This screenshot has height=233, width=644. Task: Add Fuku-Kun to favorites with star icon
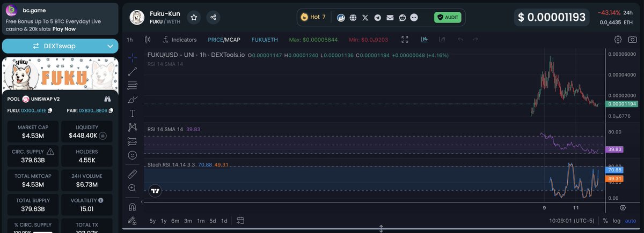[x=194, y=18]
